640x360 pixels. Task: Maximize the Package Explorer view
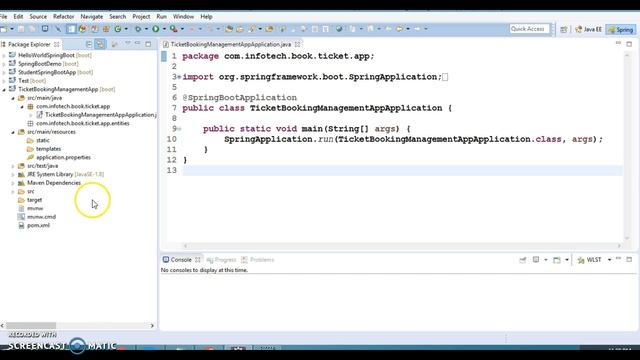coord(148,44)
